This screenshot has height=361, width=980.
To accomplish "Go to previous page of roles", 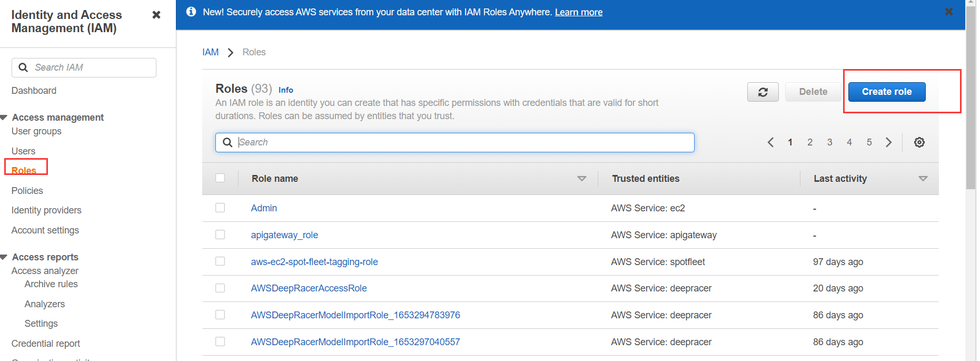I will pos(770,142).
